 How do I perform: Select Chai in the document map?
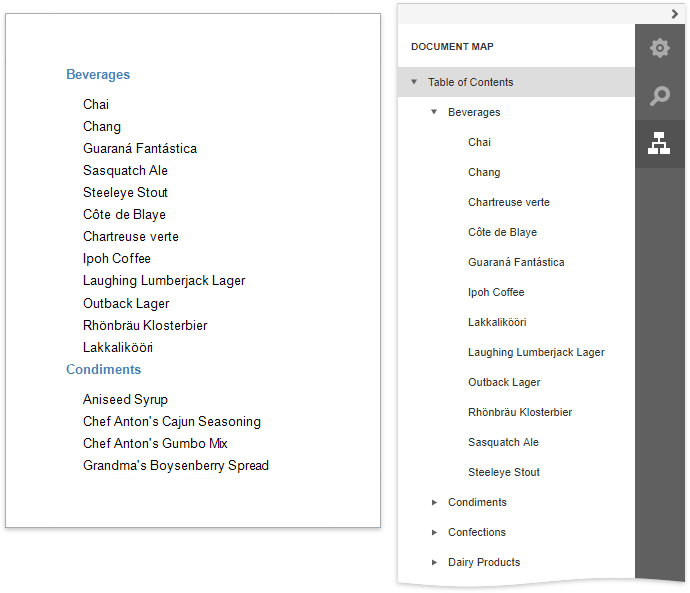[479, 142]
